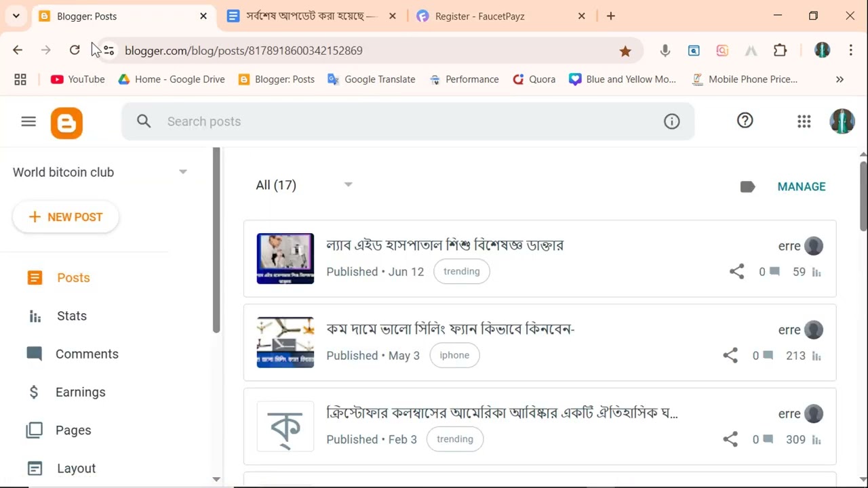Open Stats in the sidebar
Screen dimensions: 868x488
tap(71, 316)
